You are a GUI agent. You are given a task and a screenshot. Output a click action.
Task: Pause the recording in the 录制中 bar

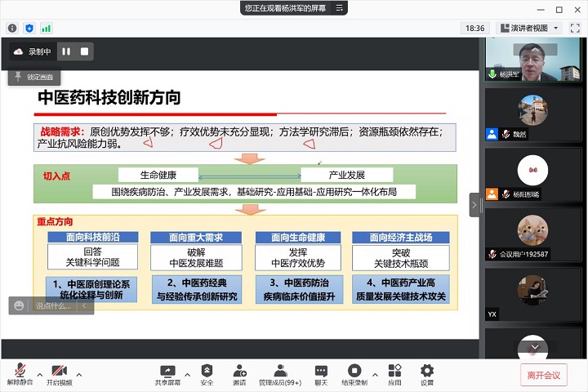tap(66, 51)
